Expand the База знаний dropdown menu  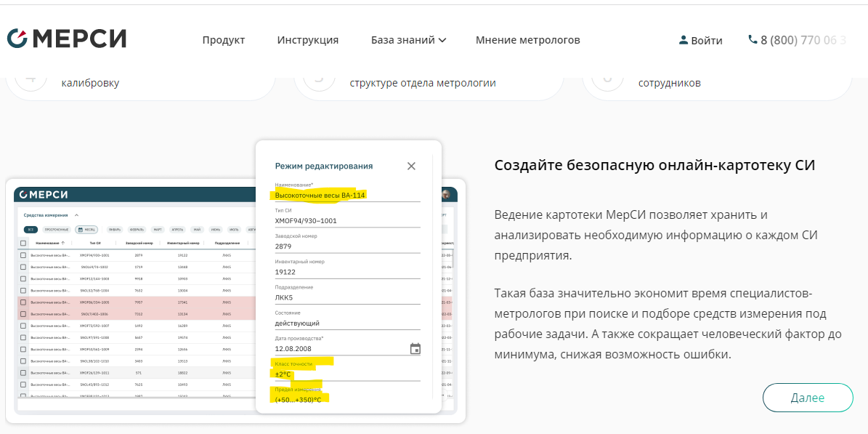(x=408, y=40)
